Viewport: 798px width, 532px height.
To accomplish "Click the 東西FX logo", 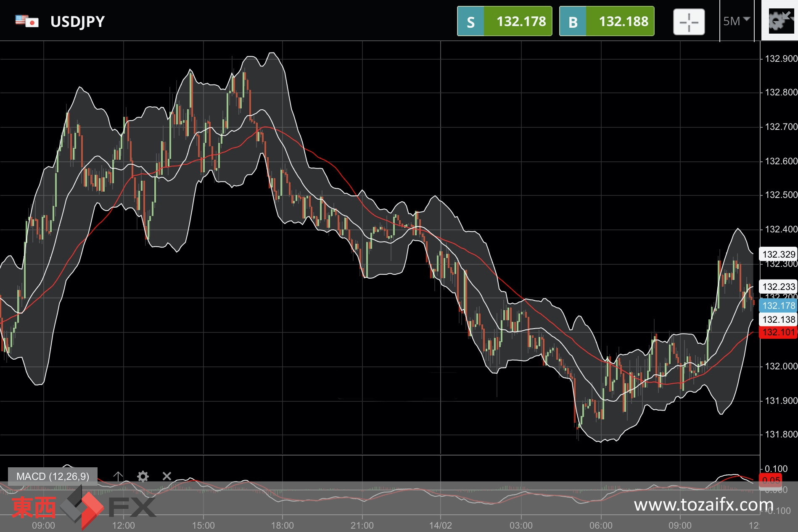I will click(83, 507).
